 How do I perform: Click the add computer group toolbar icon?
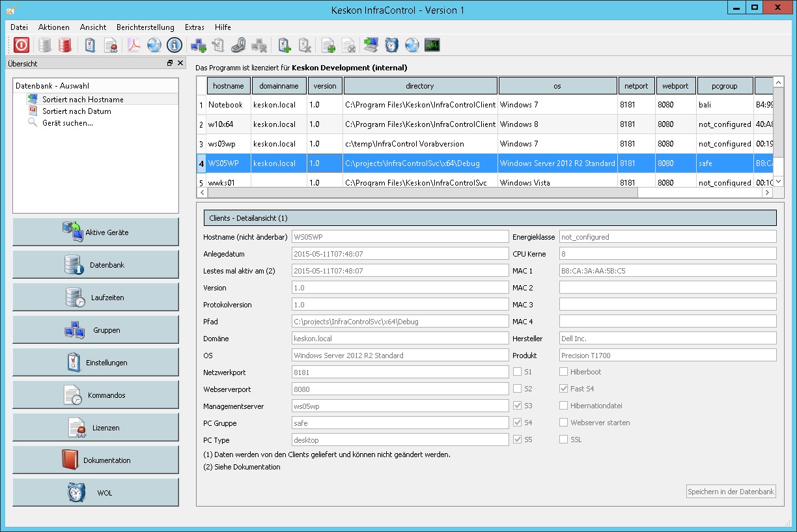coord(198,45)
